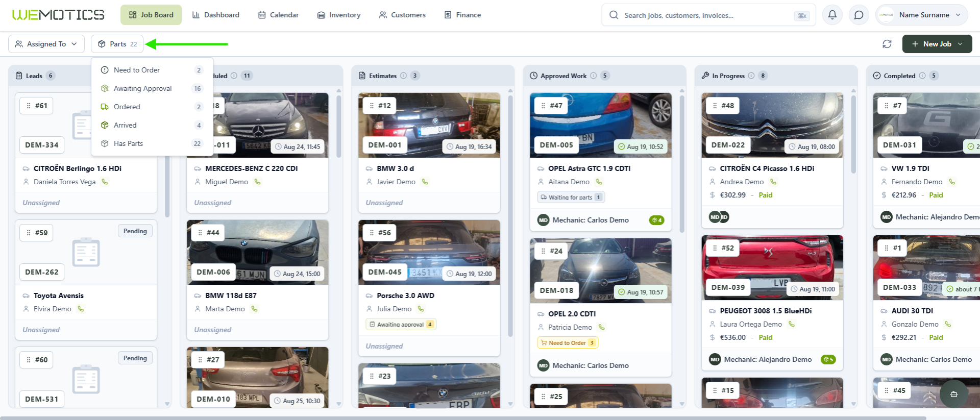Click date badge Aug 24, 15:00
Image resolution: width=980 pixels, height=420 pixels.
pyautogui.click(x=297, y=274)
